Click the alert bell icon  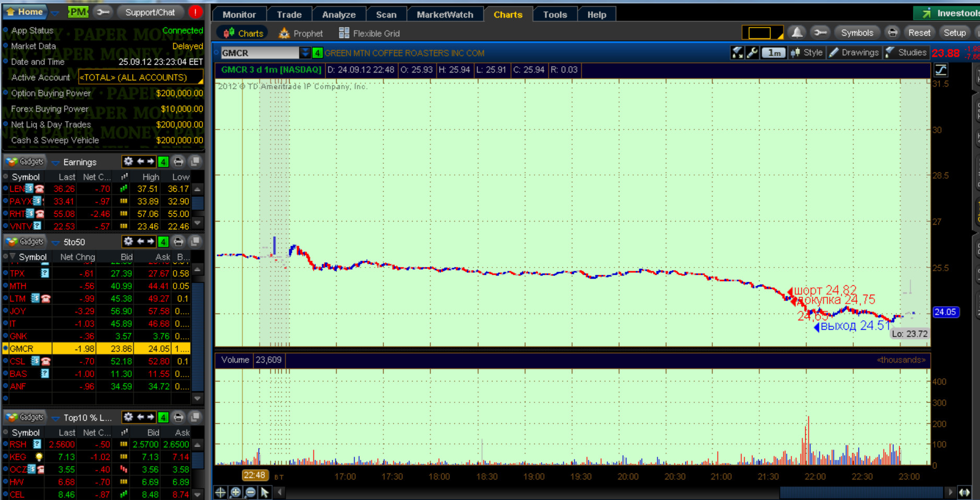tap(797, 32)
